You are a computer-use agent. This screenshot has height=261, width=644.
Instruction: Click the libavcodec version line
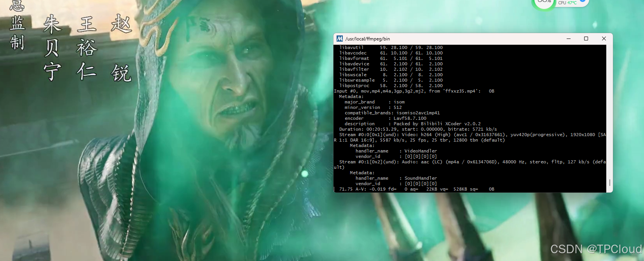click(391, 53)
